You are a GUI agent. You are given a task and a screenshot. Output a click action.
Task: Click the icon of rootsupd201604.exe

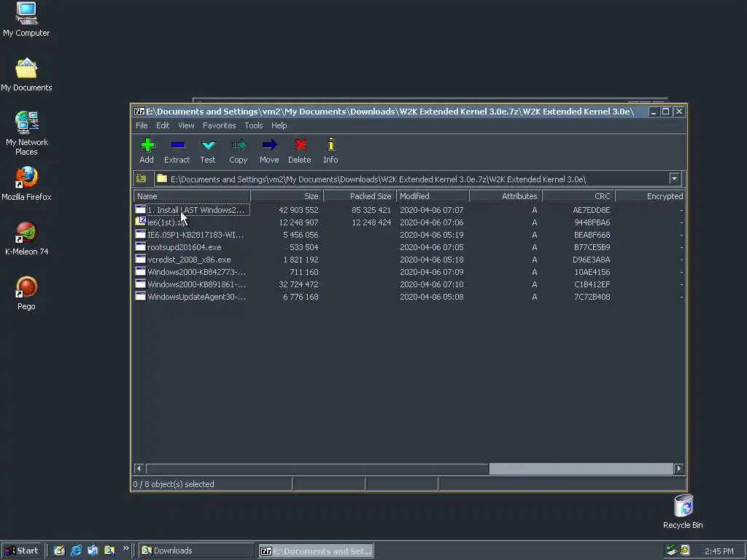click(141, 246)
